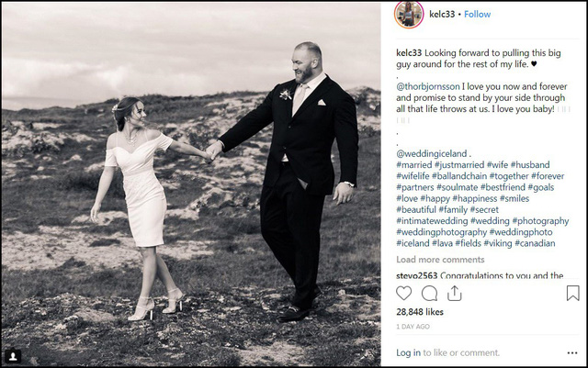Open the 1 DAY AGO timestamp
588x368 pixels.
(413, 327)
